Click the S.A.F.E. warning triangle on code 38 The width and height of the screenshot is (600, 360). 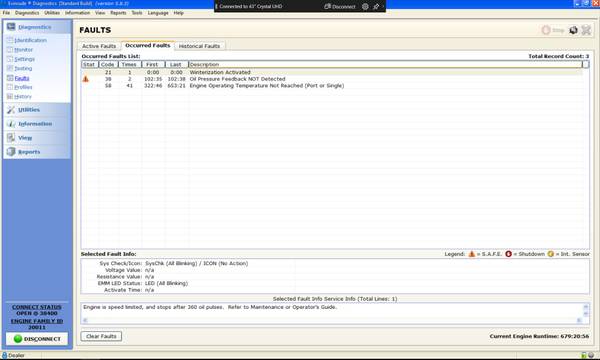[86, 79]
